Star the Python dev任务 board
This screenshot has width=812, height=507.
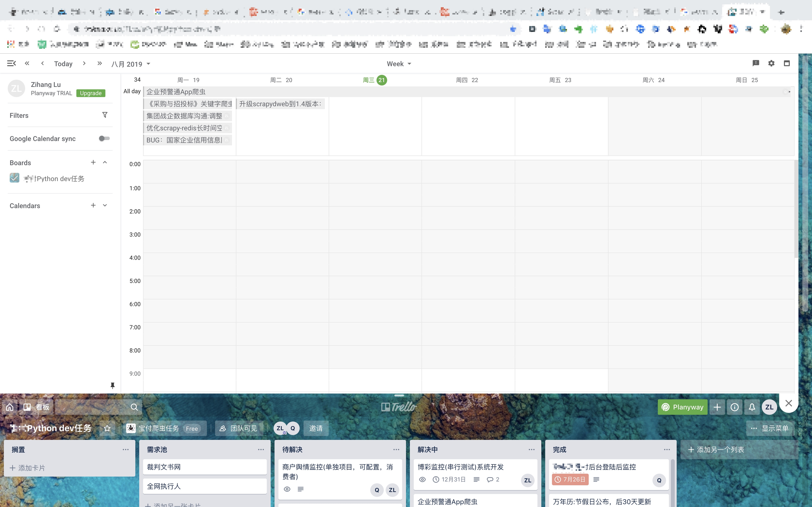(107, 428)
